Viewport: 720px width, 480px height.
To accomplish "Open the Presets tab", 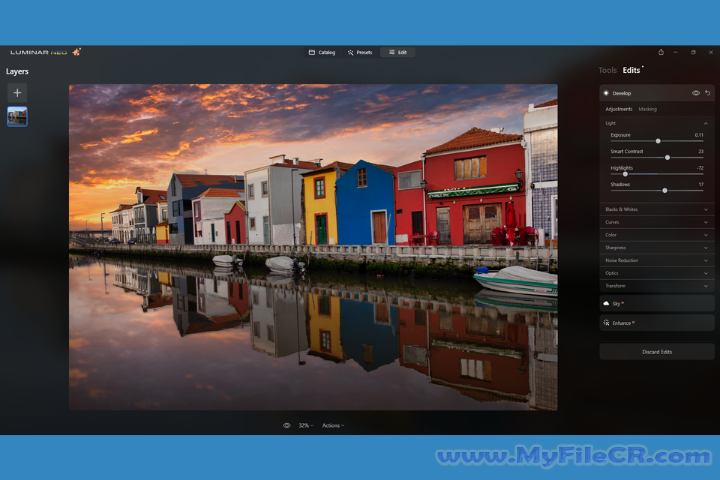I will [x=360, y=52].
